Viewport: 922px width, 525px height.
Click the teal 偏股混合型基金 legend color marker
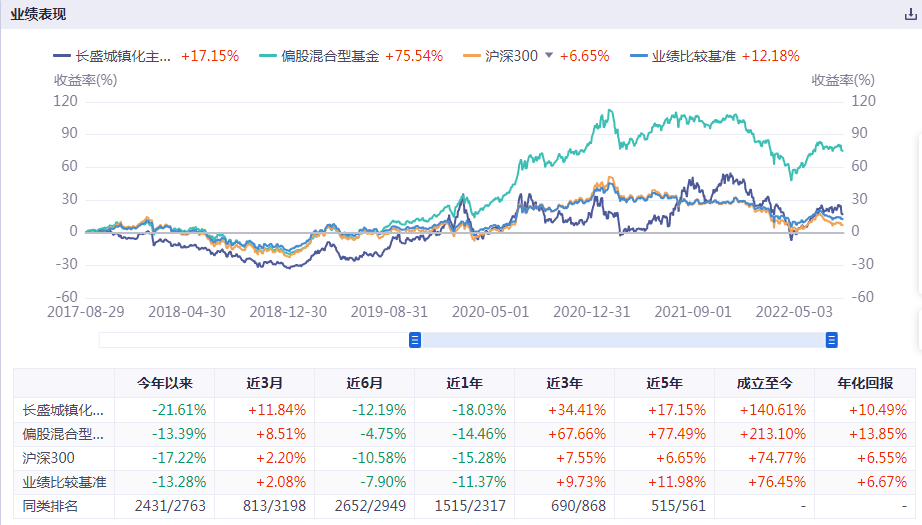tap(267, 56)
